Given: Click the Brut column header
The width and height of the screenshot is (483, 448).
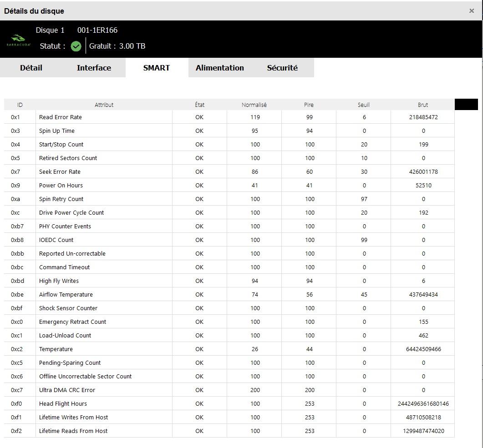Looking at the screenshot, I should coord(422,105).
